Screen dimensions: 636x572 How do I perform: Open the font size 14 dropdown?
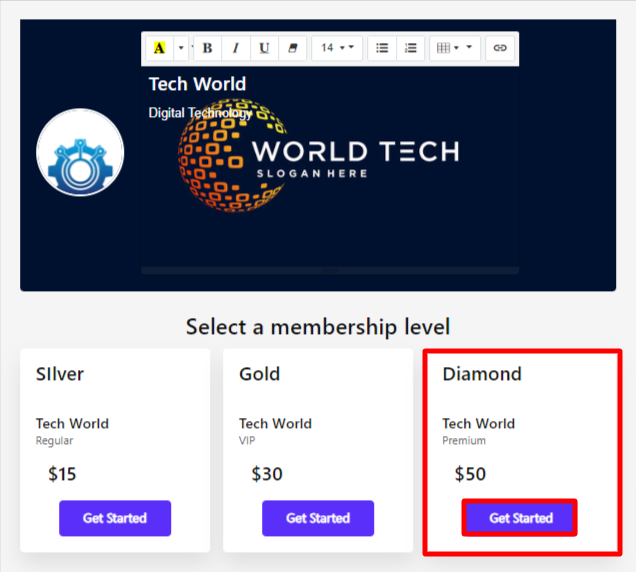[x=337, y=48]
